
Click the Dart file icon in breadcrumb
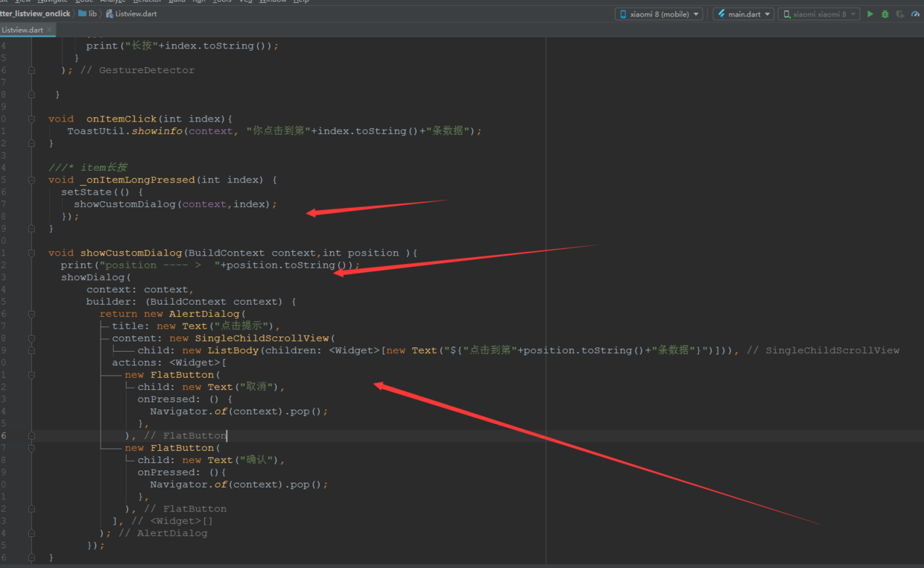[x=110, y=13]
